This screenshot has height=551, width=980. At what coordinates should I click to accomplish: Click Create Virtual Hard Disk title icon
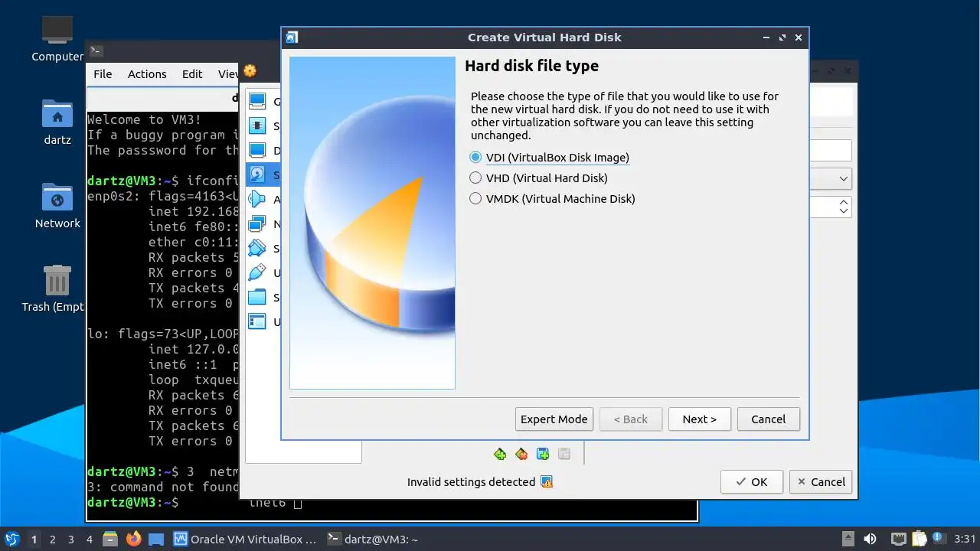291,37
